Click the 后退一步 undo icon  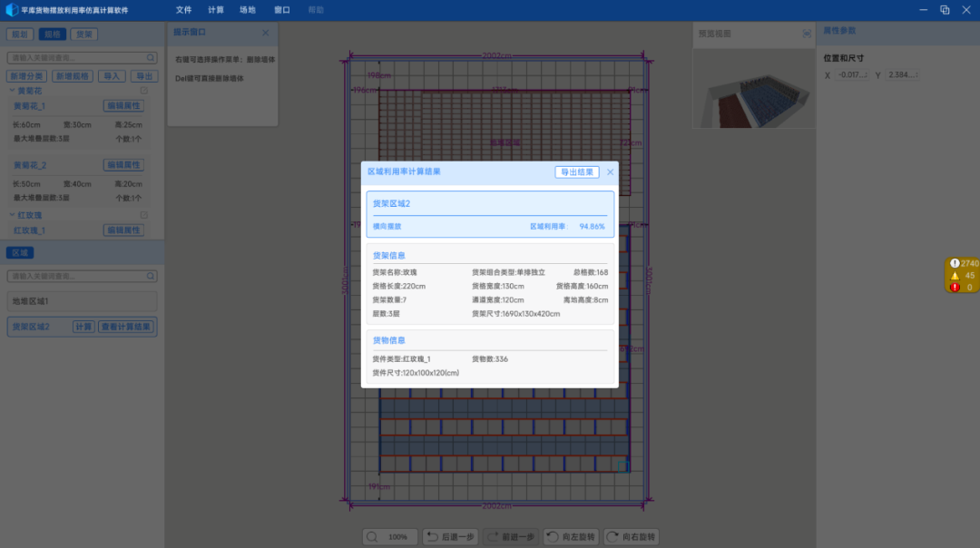[x=432, y=537]
